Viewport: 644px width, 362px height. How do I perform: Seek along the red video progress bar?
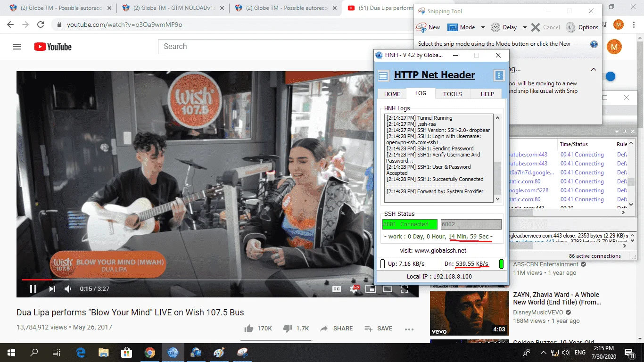(x=217, y=280)
